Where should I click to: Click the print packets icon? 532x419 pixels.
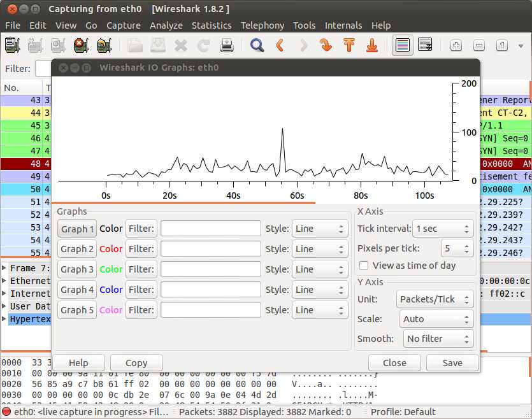tap(226, 45)
